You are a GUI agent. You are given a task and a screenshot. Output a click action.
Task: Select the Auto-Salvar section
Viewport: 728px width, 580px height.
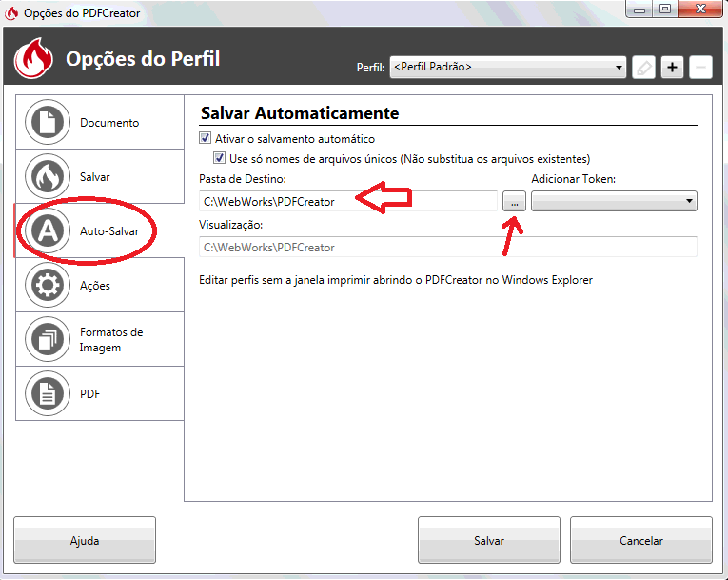(100, 231)
